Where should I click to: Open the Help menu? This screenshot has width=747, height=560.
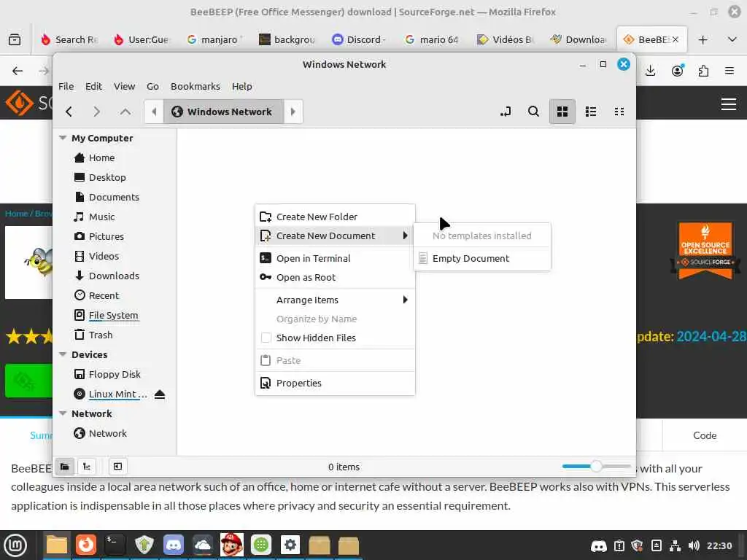(242, 86)
